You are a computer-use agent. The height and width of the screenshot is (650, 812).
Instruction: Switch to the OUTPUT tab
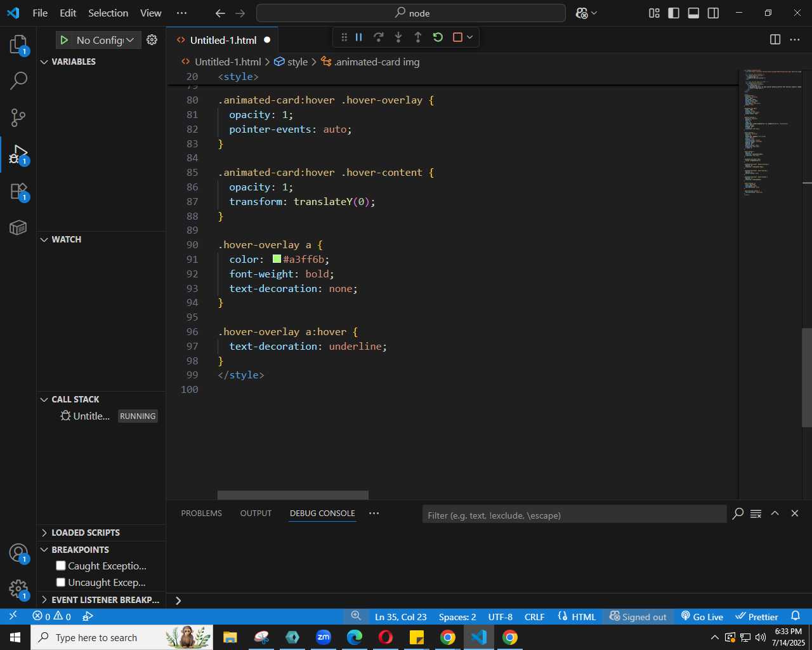pos(256,514)
